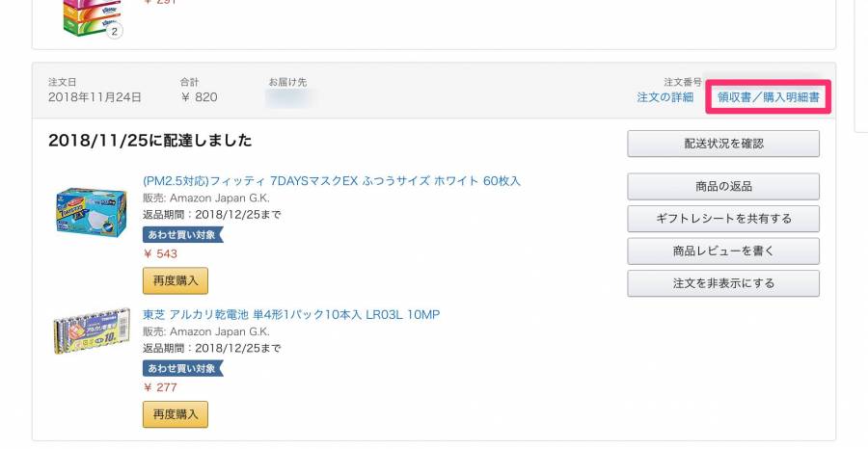Click the blurred お届け先 recipient name

287,98
